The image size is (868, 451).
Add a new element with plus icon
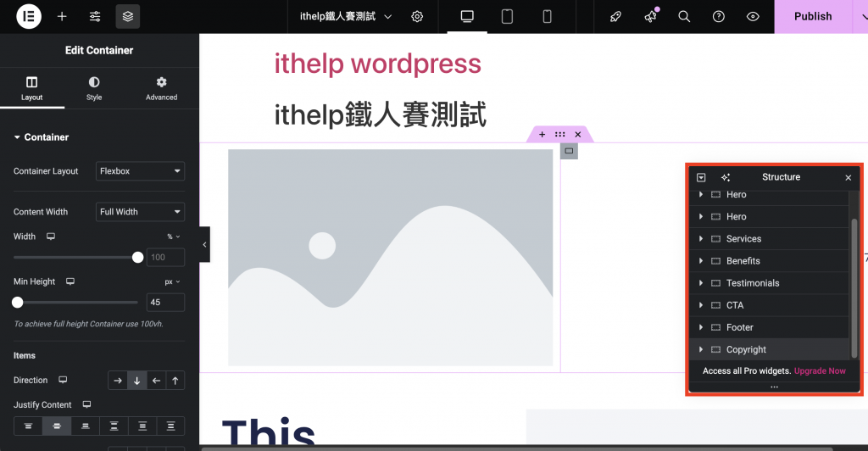[62, 17]
